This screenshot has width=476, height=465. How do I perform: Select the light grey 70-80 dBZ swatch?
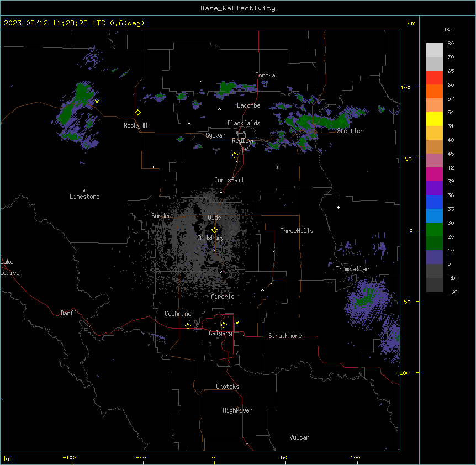[x=434, y=50]
